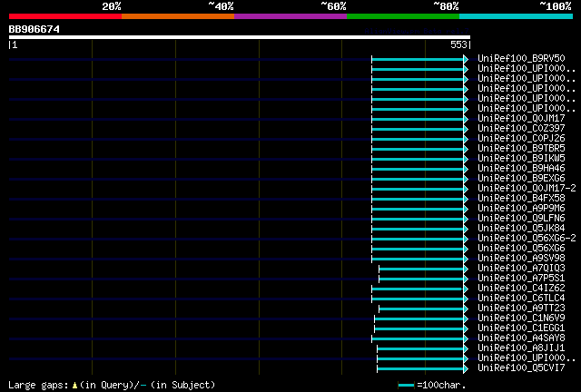Select the UniRef100_Q56XG6 label without suffix
581x392 pixels.
[x=521, y=249]
